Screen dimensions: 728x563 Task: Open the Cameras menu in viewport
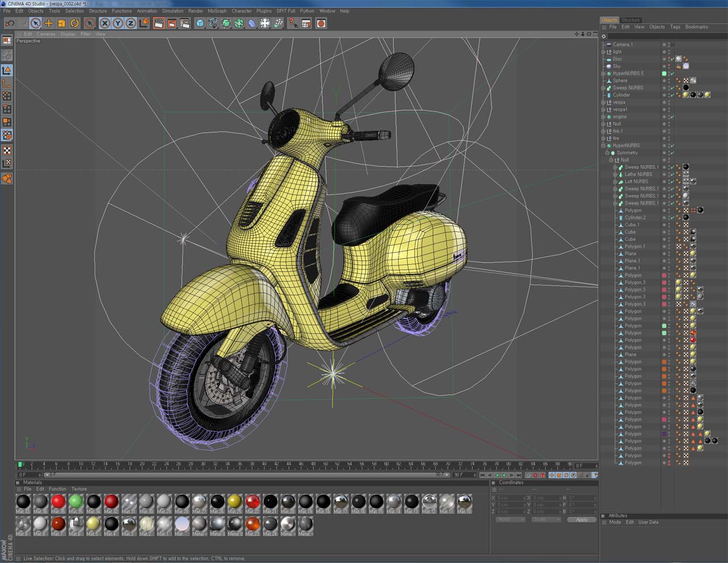click(46, 34)
